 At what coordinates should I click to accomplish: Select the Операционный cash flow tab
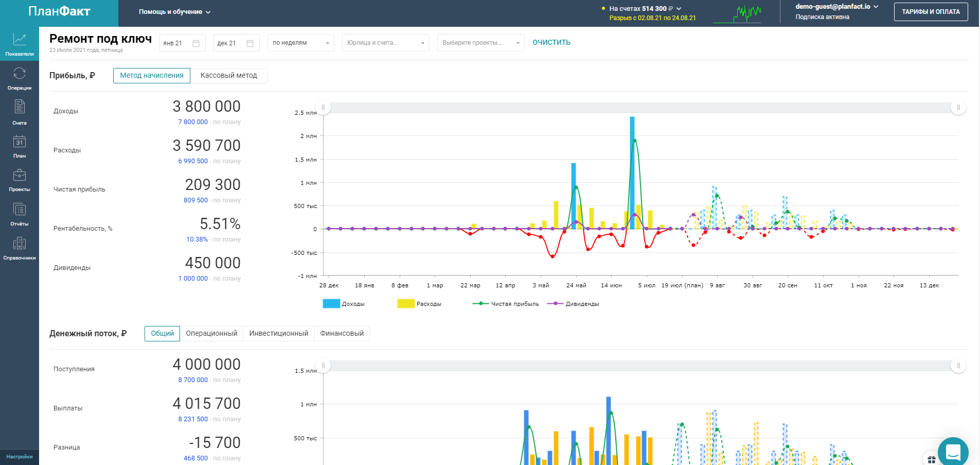(211, 334)
